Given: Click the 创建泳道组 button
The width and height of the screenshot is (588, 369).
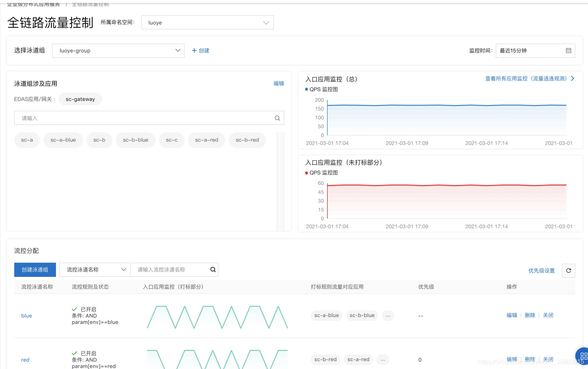Looking at the screenshot, I should (35, 269).
